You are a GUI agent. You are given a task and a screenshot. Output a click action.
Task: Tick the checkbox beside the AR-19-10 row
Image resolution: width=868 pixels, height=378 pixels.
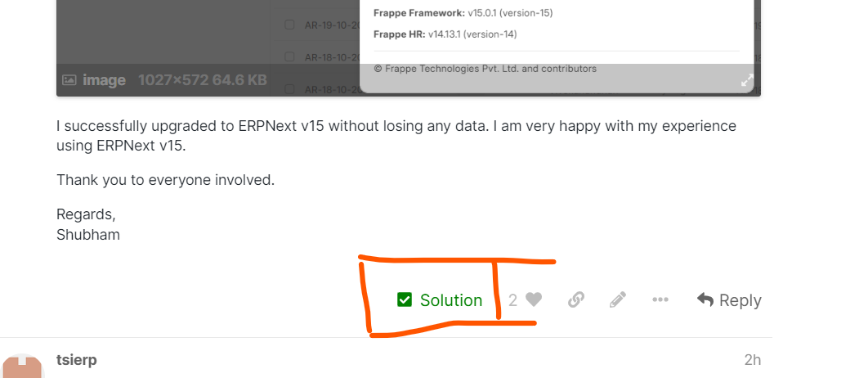tap(289, 25)
